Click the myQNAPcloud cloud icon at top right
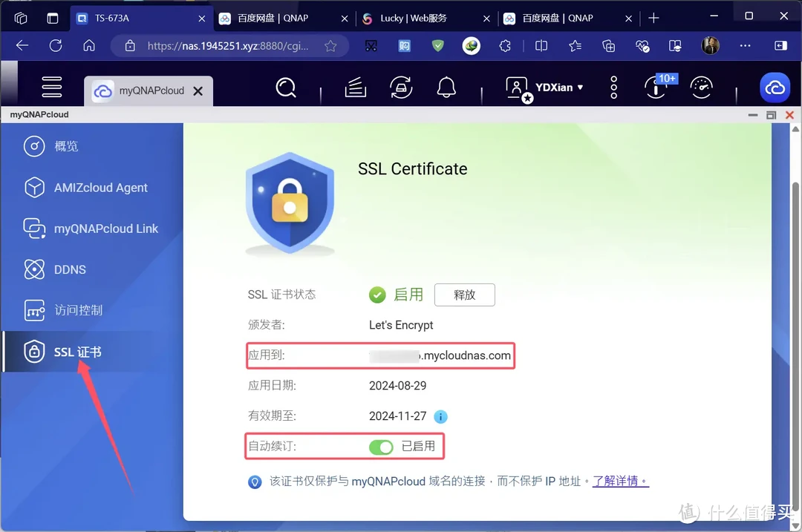The height and width of the screenshot is (532, 802). 775,87
